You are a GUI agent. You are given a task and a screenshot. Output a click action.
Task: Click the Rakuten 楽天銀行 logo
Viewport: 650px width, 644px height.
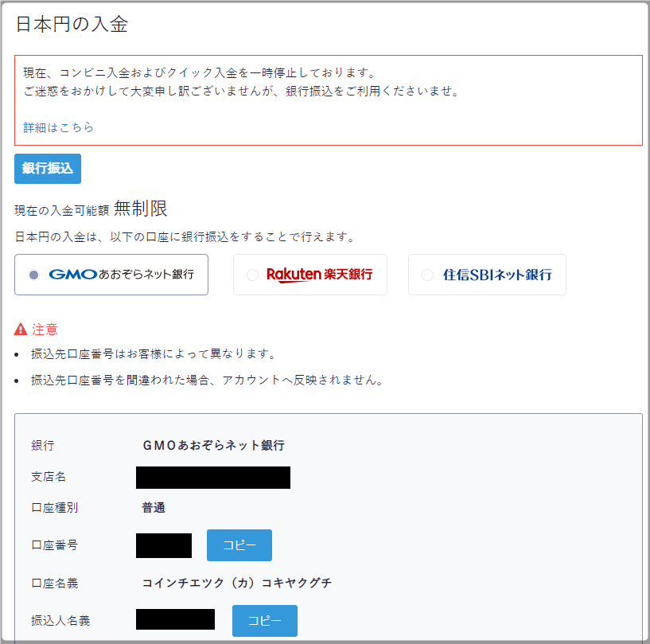click(x=319, y=275)
